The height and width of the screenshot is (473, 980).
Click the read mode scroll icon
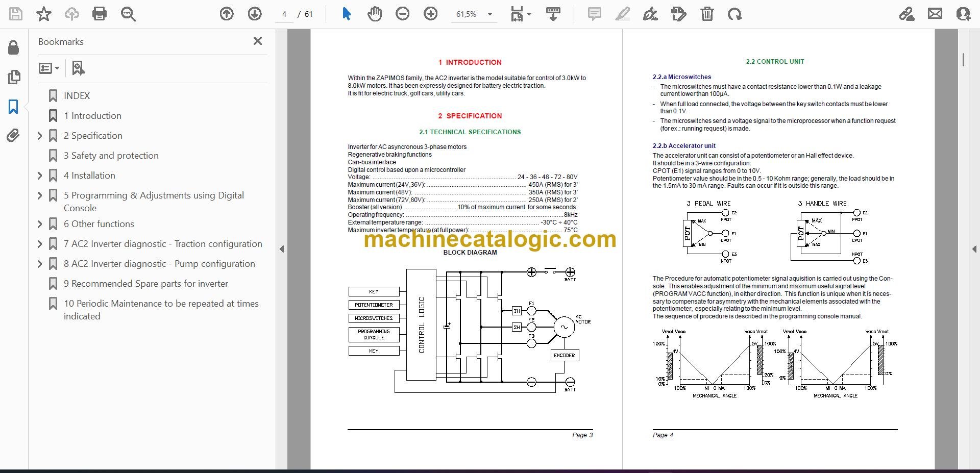point(553,14)
